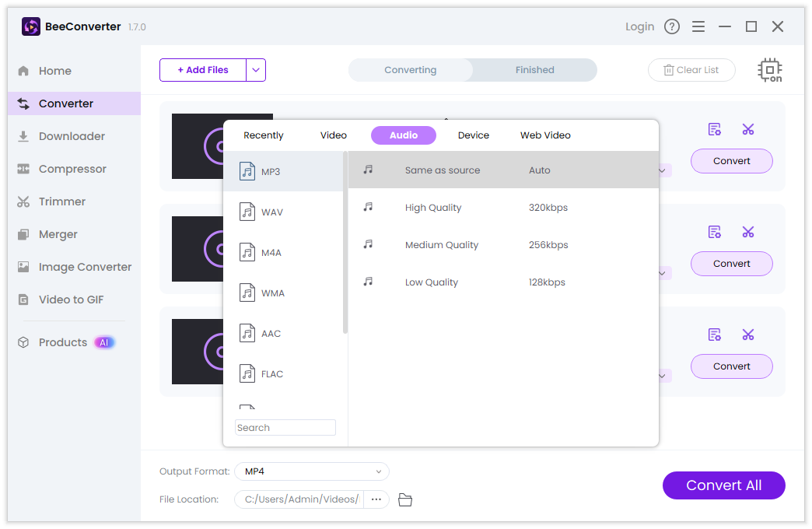Open the help question mark icon
Image resolution: width=812 pixels, height=529 pixels.
pyautogui.click(x=672, y=26)
